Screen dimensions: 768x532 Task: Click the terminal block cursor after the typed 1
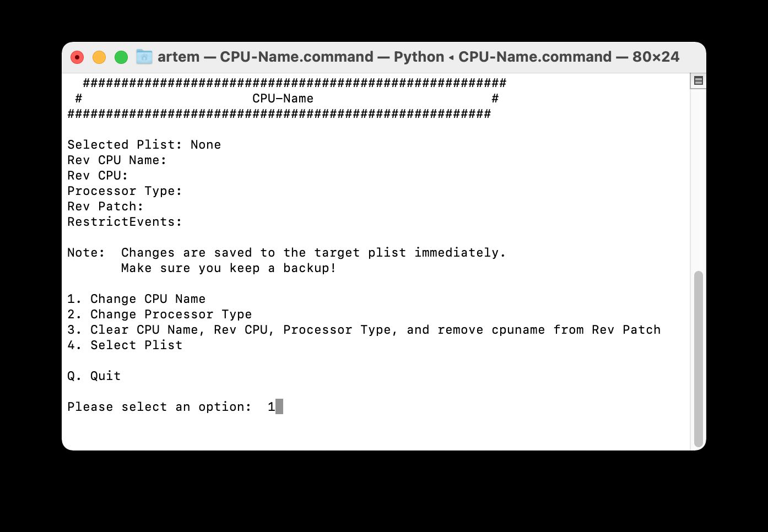point(279,407)
